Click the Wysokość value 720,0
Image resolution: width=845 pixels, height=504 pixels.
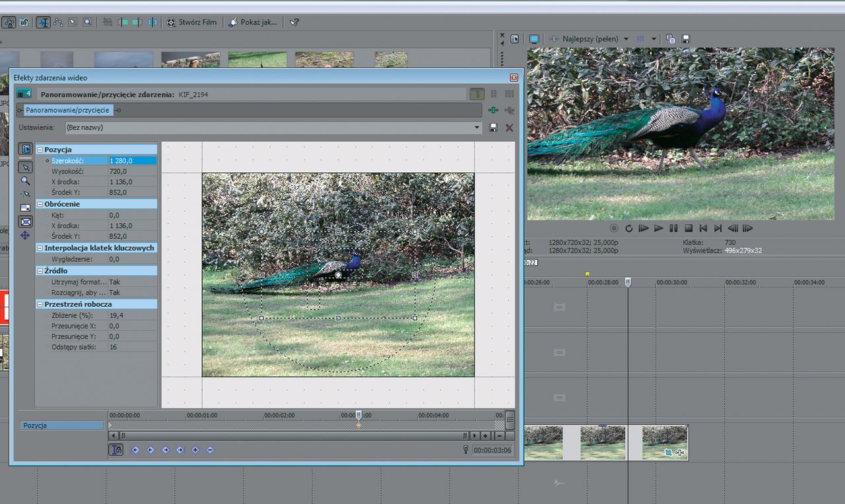coord(132,171)
